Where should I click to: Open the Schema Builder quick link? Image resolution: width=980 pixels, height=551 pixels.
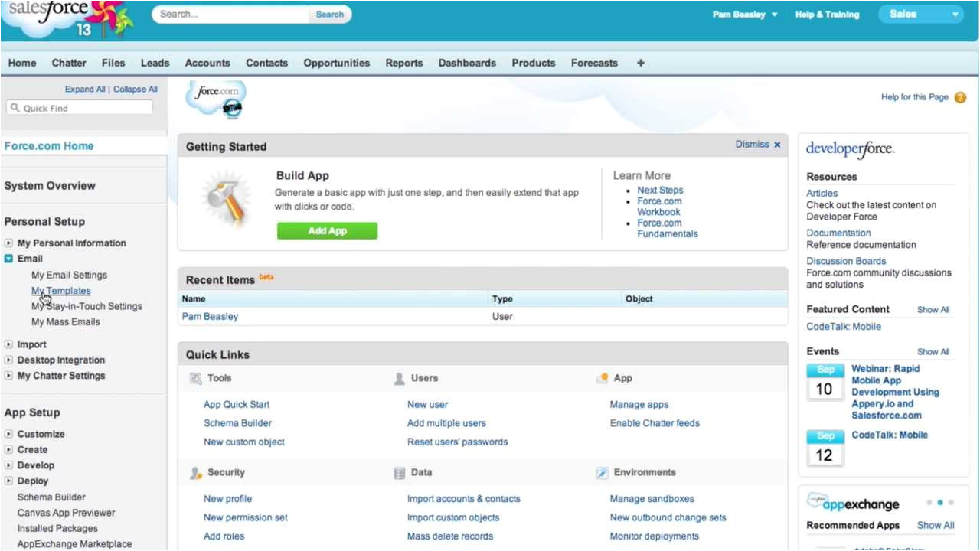click(237, 423)
